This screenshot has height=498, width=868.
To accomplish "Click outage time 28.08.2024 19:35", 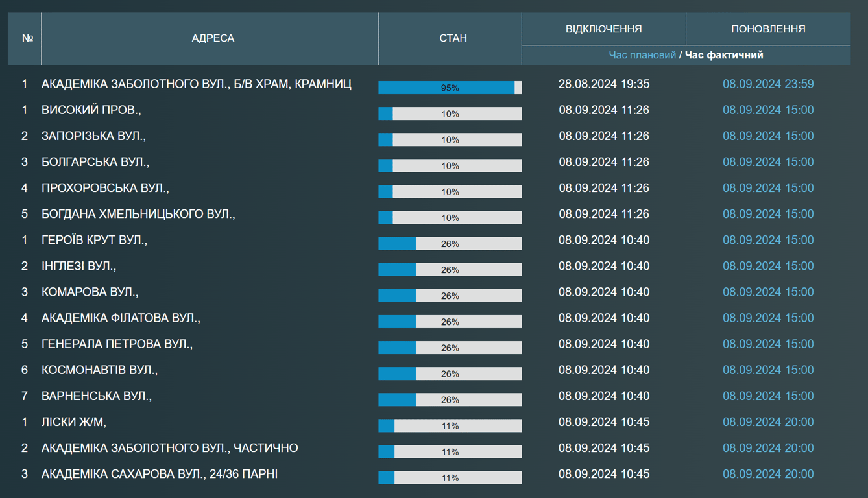I will tap(603, 84).
